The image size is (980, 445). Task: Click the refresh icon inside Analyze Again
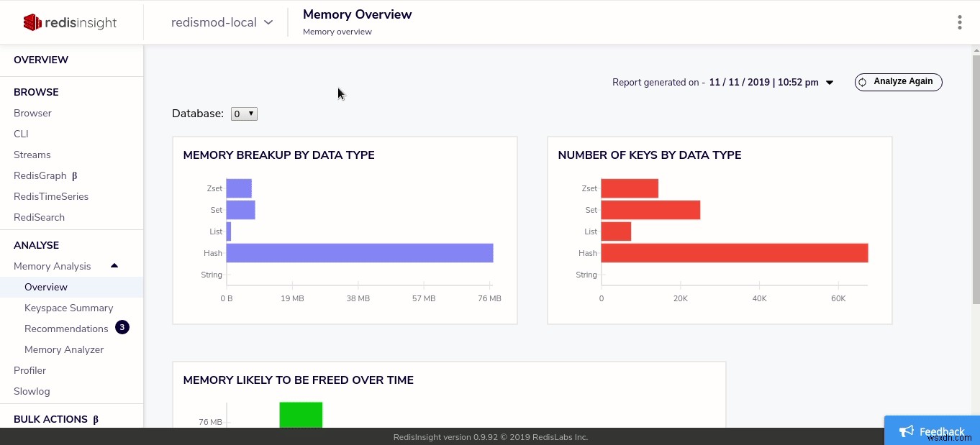(x=862, y=82)
